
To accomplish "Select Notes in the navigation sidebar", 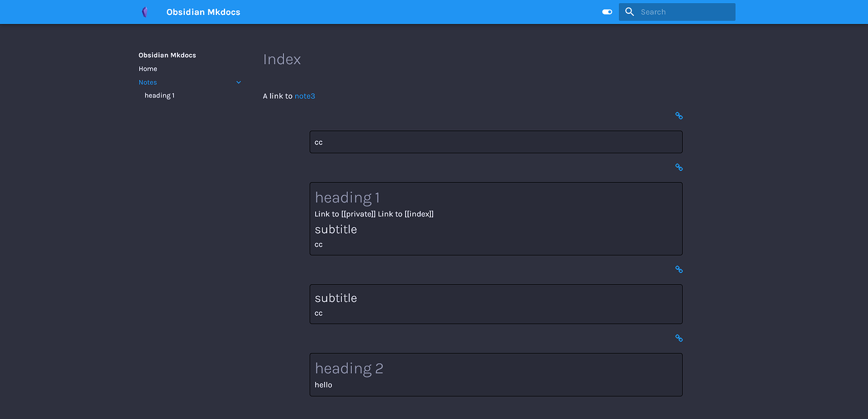I will 147,82.
